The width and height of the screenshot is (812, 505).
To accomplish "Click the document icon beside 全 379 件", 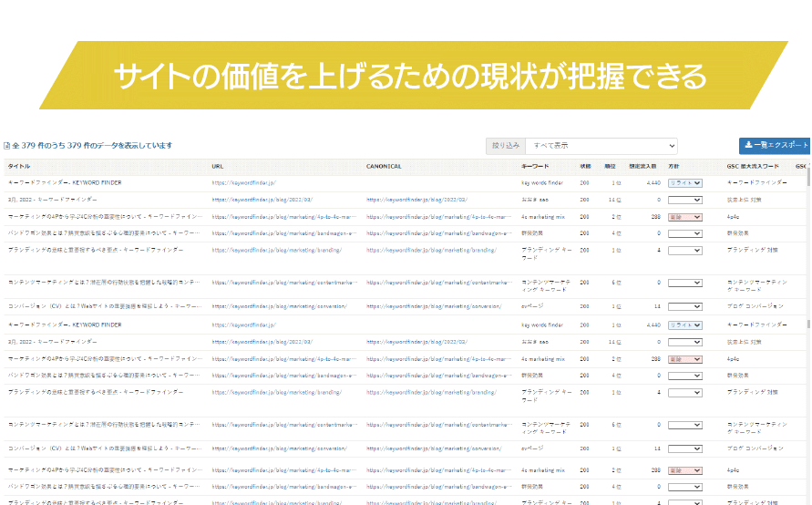I will (6, 146).
